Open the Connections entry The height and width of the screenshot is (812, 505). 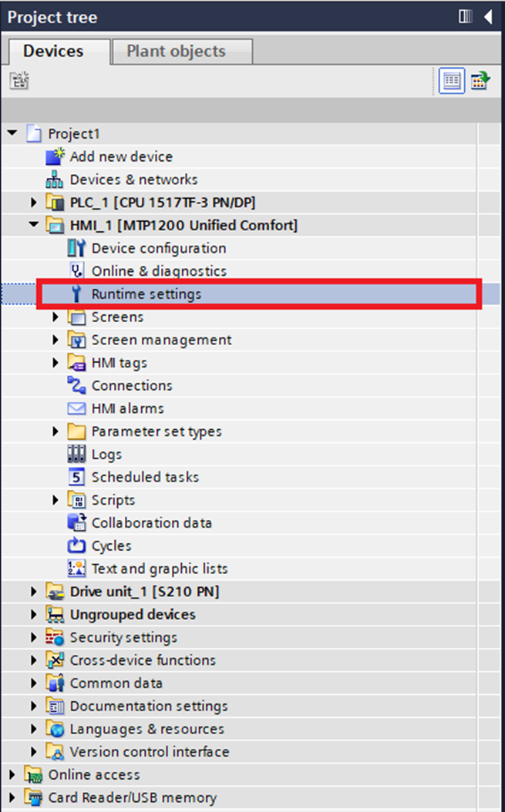pyautogui.click(x=132, y=385)
